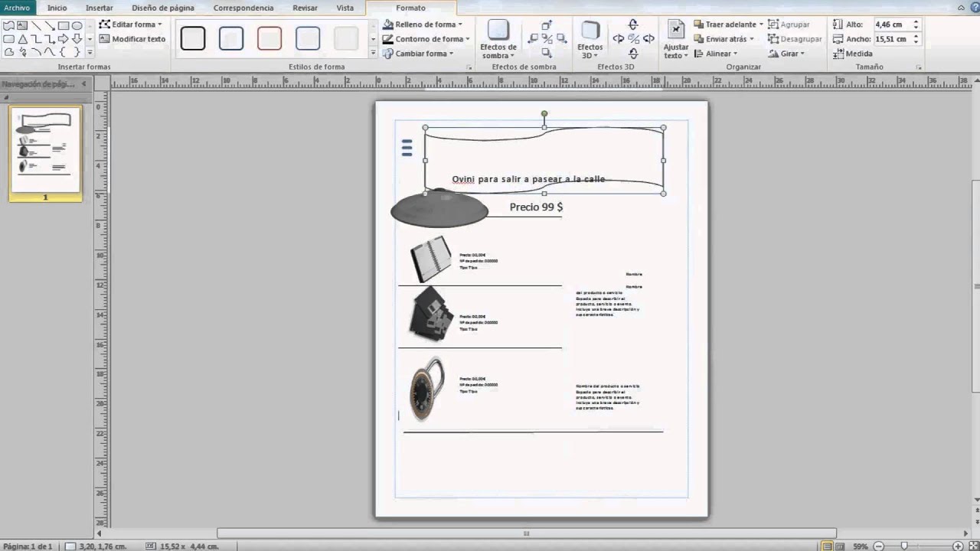The image size is (980, 551).
Task: Click the zoom out minus button
Action: tap(878, 546)
